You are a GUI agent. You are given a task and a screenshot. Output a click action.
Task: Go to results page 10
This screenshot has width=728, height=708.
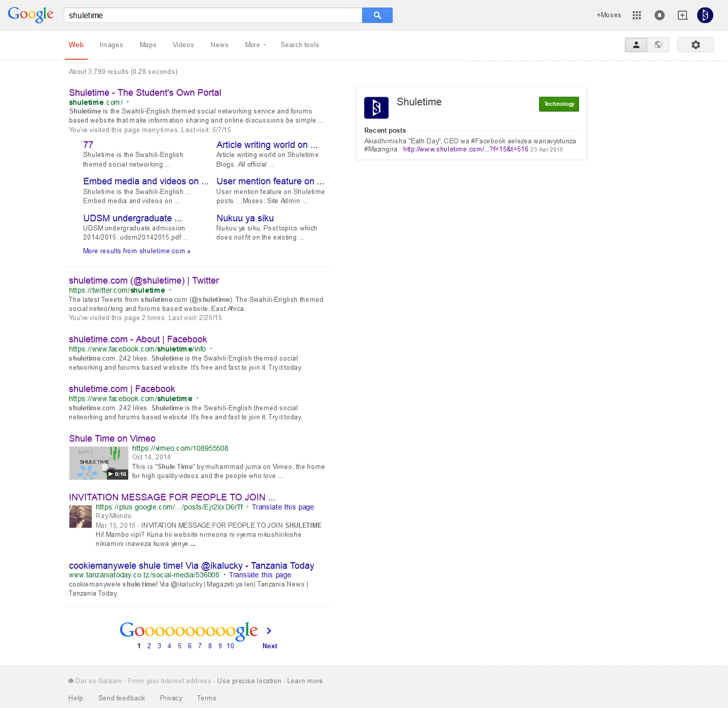point(231,646)
